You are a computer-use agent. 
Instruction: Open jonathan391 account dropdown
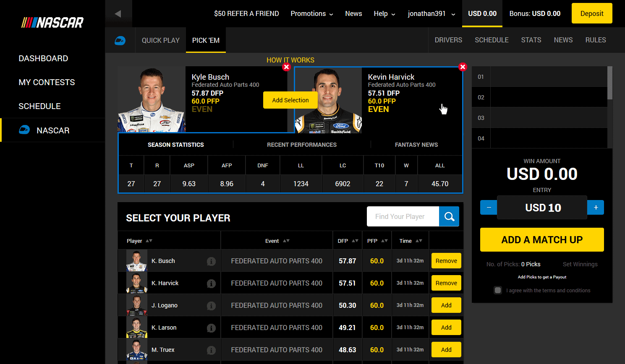pos(431,13)
